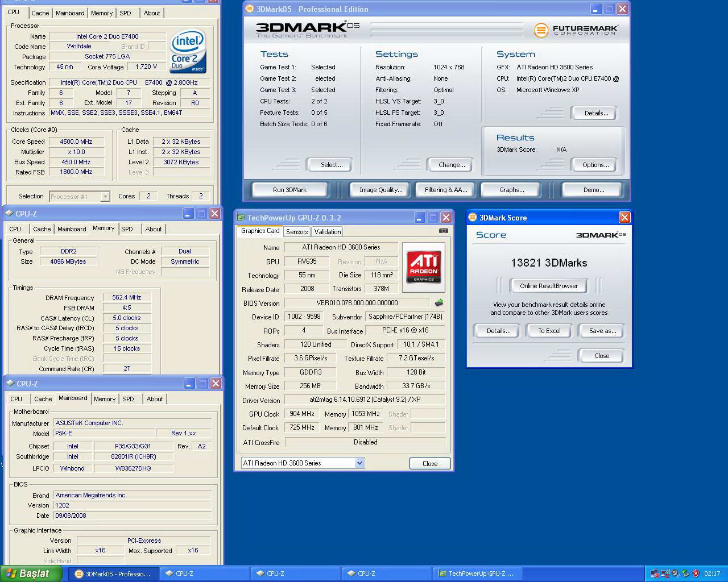Image resolution: width=728 pixels, height=582 pixels.
Task: Click the Driver Version field in GPU-Z
Action: coord(365,400)
